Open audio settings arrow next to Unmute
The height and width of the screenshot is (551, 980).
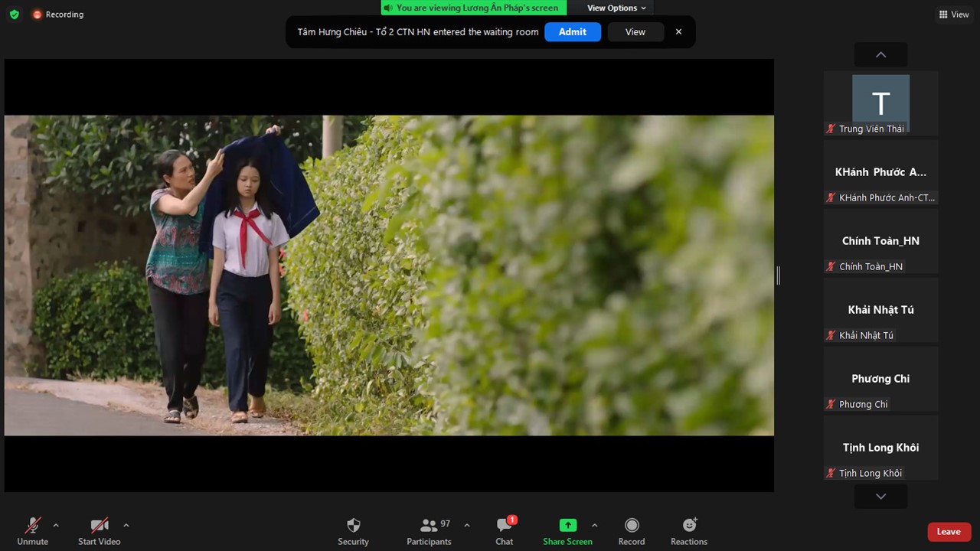click(x=56, y=526)
